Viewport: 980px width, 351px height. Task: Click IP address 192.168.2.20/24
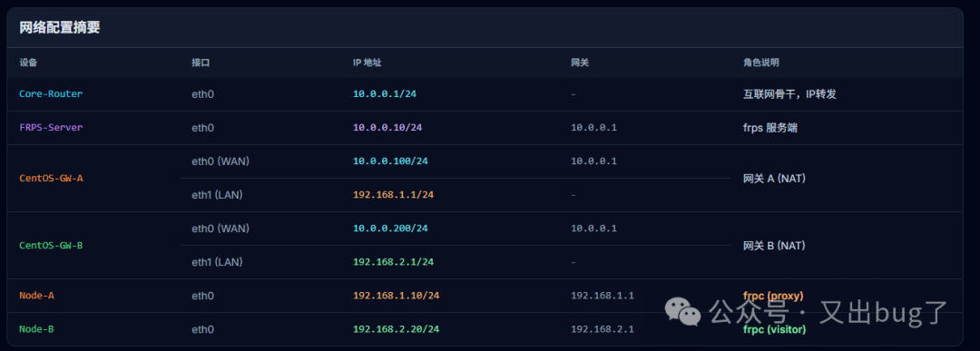click(x=397, y=329)
